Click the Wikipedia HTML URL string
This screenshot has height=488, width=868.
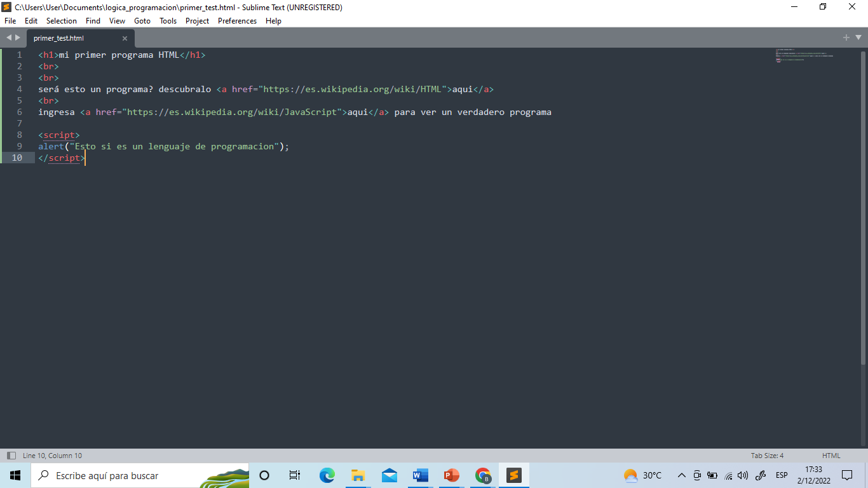click(x=352, y=89)
